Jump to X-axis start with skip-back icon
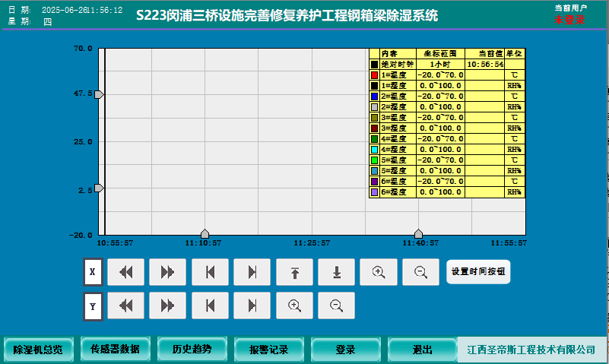609x364 pixels. pos(210,272)
